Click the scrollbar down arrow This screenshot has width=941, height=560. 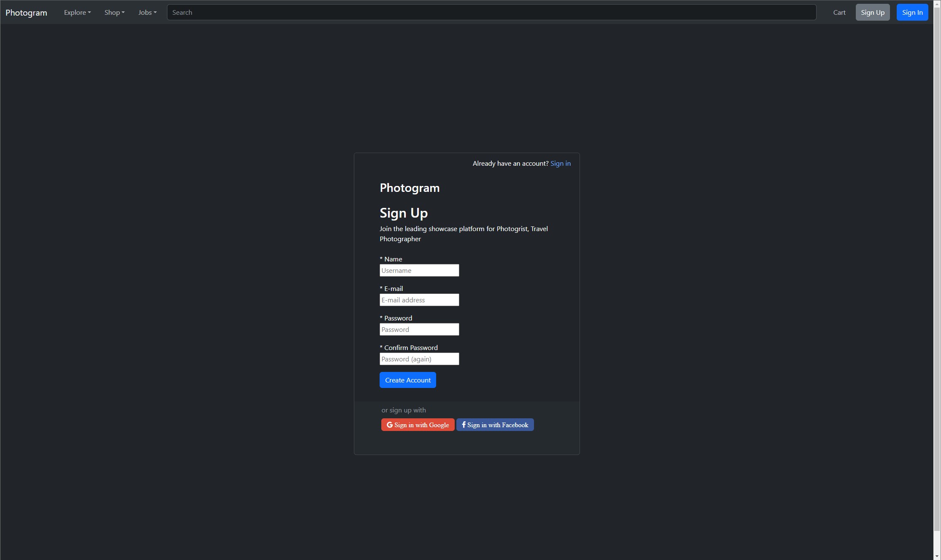tap(937, 557)
